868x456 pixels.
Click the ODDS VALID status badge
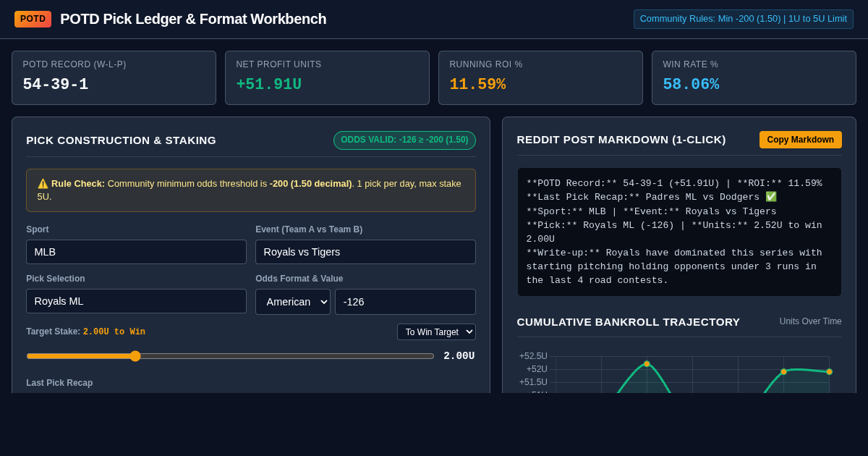[x=404, y=140]
